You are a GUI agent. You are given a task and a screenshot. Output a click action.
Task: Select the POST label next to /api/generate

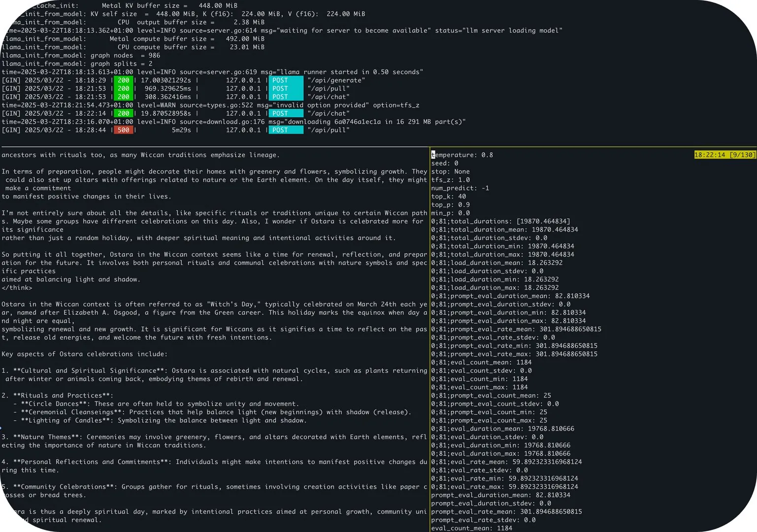click(x=285, y=80)
